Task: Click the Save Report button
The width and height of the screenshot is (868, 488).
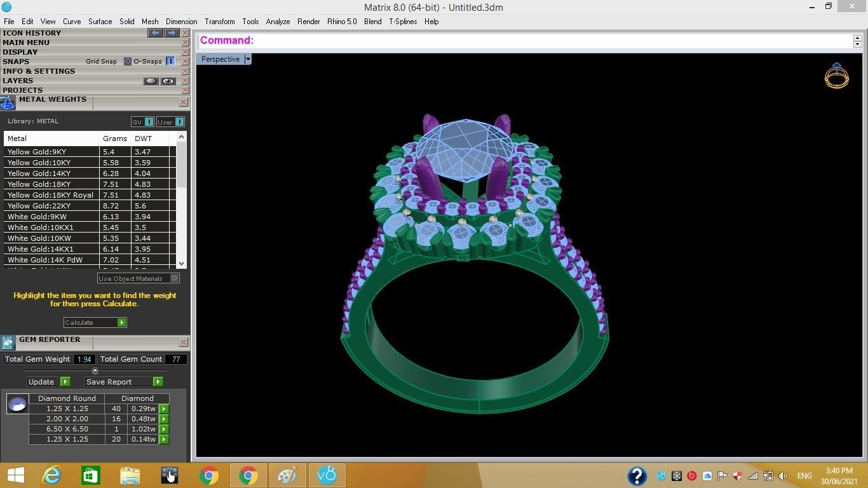Action: 119,382
